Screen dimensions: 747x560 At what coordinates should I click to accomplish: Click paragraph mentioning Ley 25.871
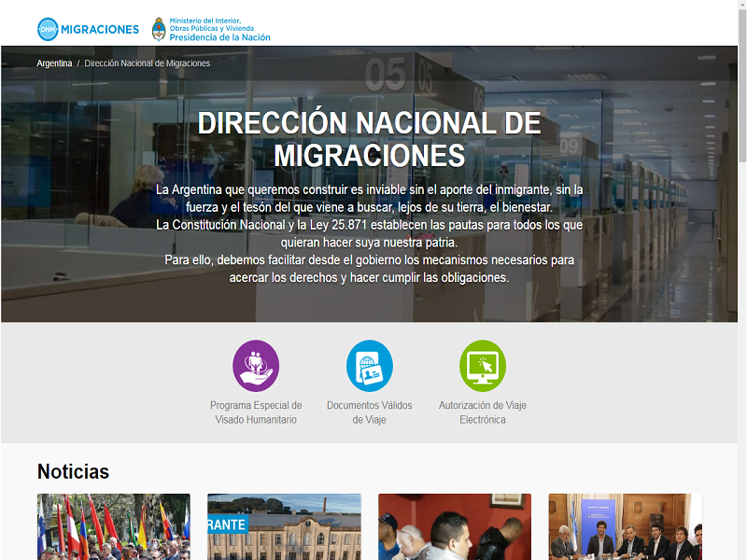(369, 233)
